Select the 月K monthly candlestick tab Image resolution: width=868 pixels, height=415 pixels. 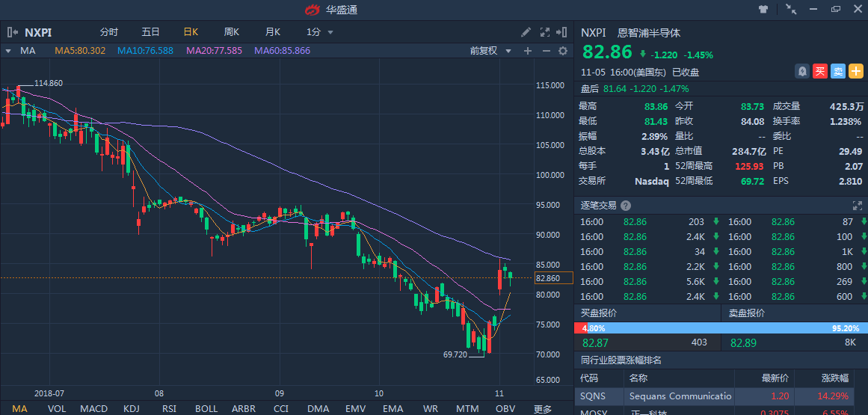click(x=272, y=32)
